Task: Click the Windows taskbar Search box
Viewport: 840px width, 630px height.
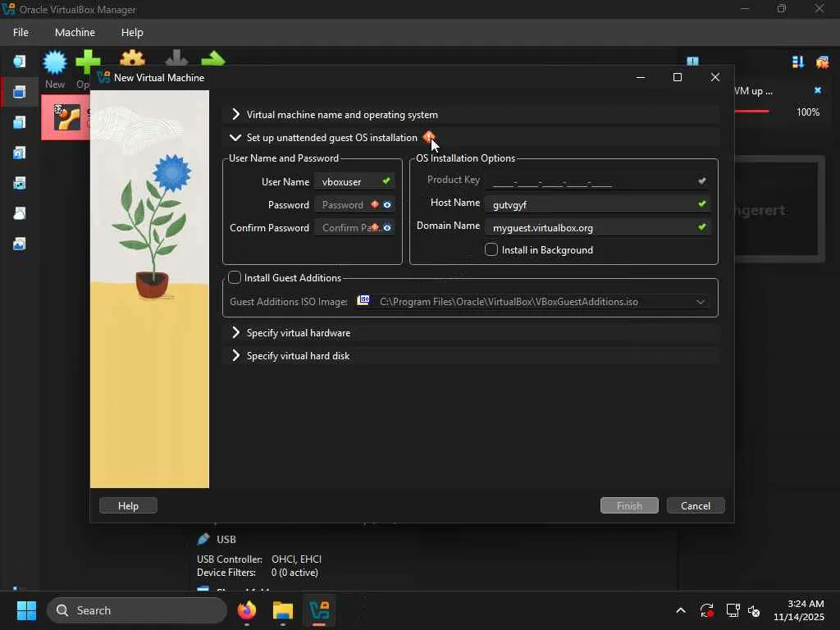Action: [137, 610]
